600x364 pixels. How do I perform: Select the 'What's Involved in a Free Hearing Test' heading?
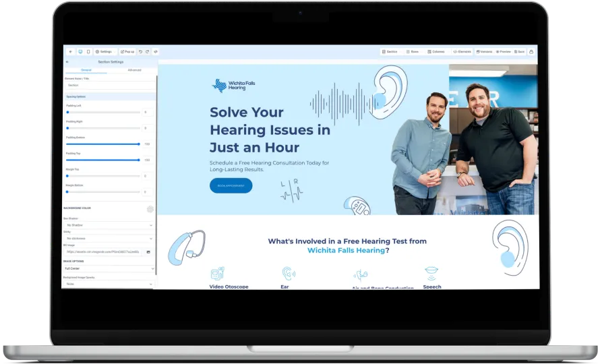(x=347, y=246)
